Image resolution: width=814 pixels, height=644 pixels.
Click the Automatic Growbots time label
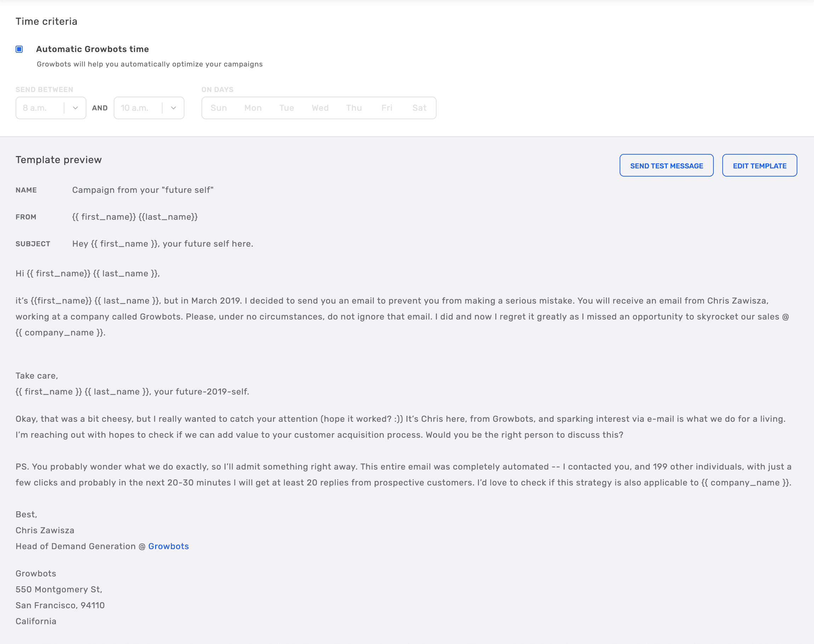click(92, 49)
